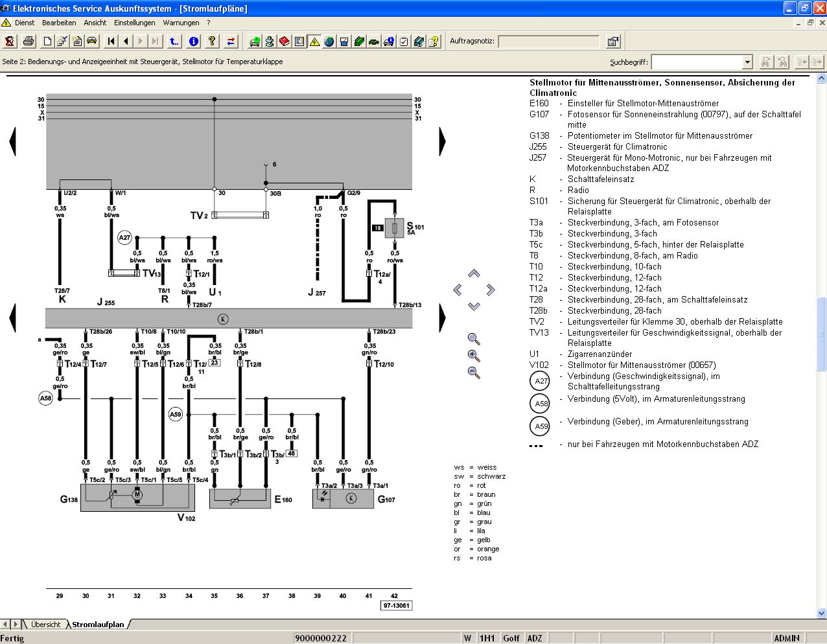The image size is (827, 644).
Task: Toggle the yellow warning triangle toolbar button
Action: click(314, 41)
